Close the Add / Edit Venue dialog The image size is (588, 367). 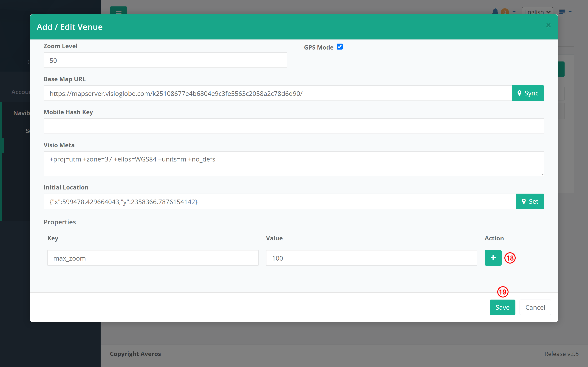point(548,25)
